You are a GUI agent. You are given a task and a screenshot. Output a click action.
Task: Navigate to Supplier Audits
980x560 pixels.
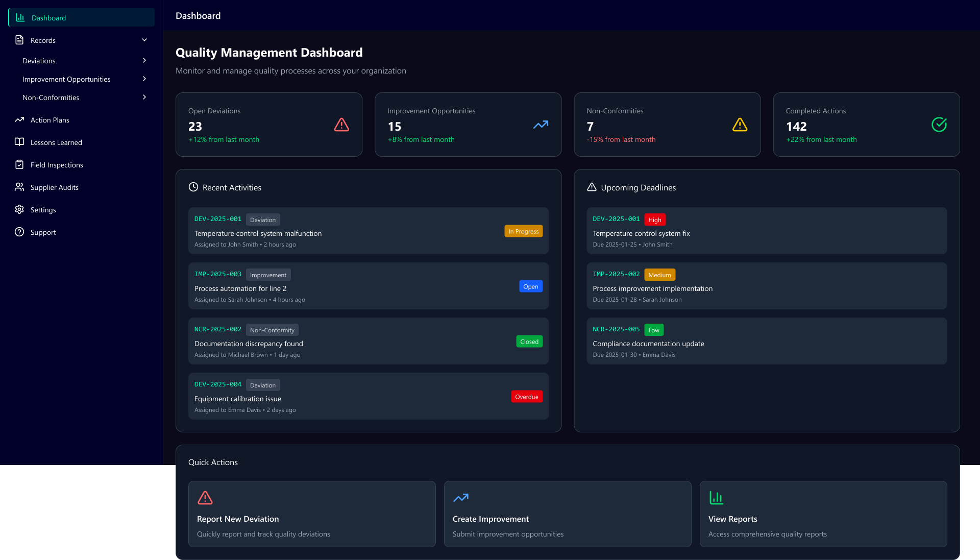tap(82, 187)
